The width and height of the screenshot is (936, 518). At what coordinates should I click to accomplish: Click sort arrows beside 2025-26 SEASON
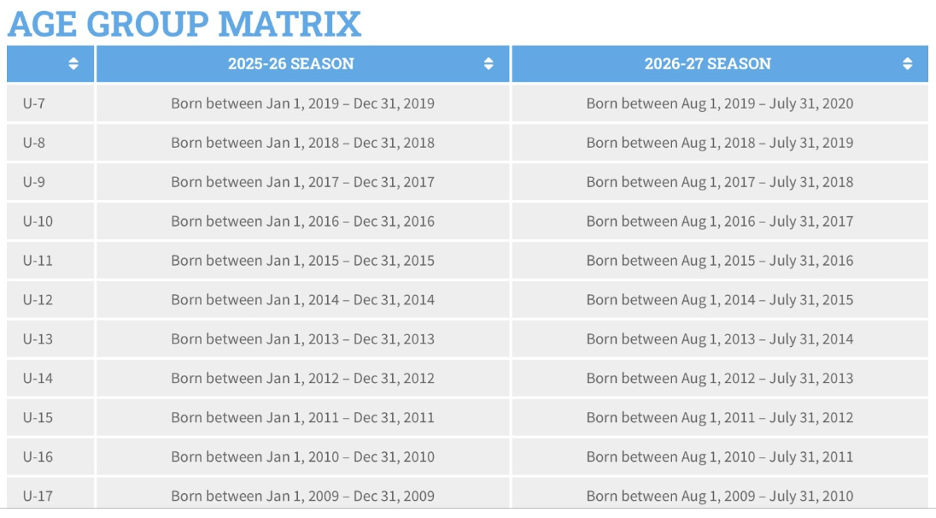coord(488,64)
